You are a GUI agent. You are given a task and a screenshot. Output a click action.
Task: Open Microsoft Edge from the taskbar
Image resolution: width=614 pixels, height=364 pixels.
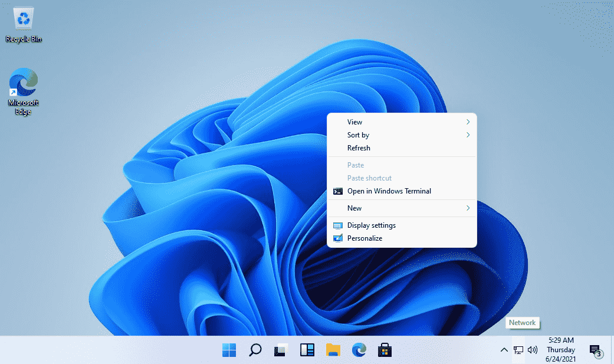click(x=359, y=350)
